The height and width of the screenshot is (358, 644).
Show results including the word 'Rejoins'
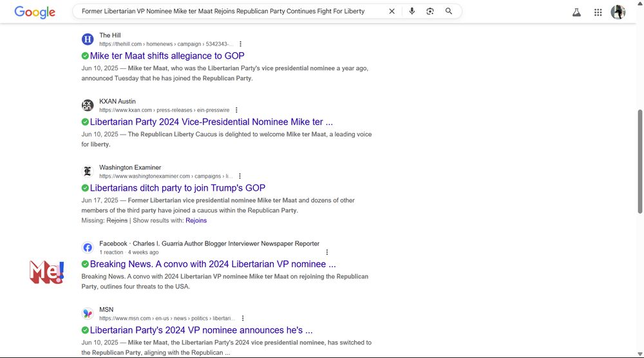pos(196,220)
